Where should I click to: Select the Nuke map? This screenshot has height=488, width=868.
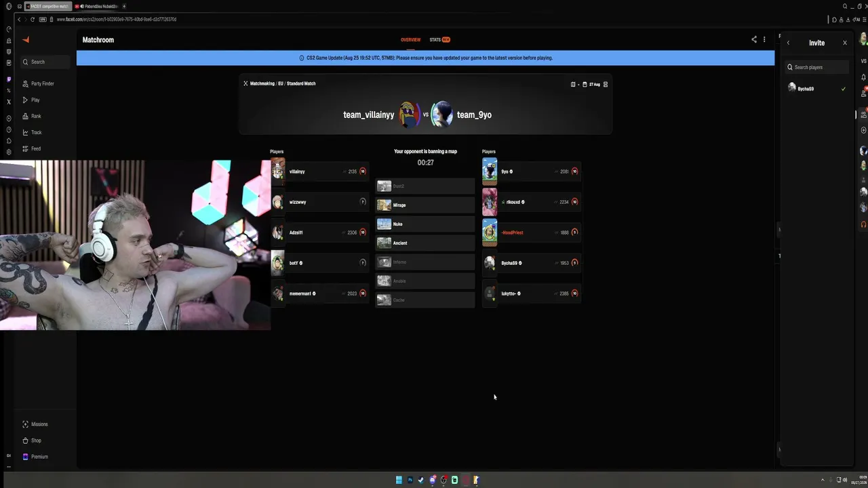pyautogui.click(x=425, y=224)
